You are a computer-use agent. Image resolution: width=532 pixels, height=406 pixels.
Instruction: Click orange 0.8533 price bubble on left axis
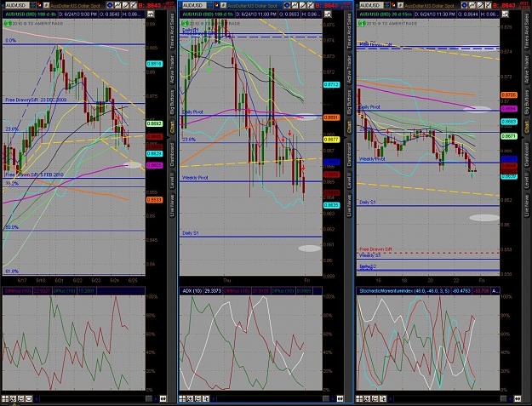pyautogui.click(x=154, y=200)
